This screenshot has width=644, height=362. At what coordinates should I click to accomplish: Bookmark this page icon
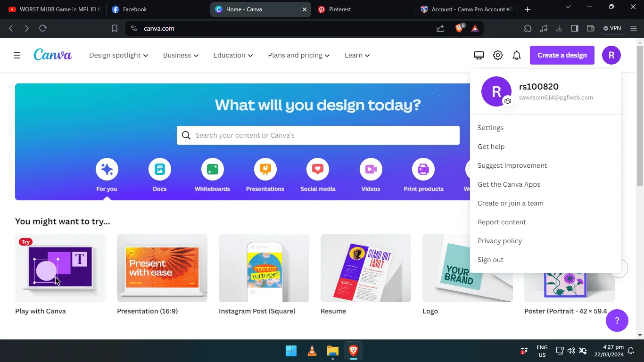click(115, 28)
